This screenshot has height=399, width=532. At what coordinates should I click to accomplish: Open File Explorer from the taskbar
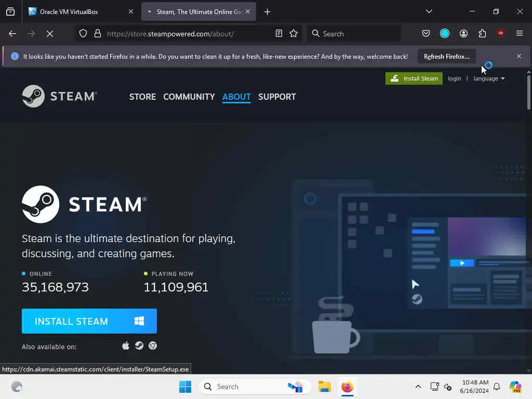(x=324, y=387)
